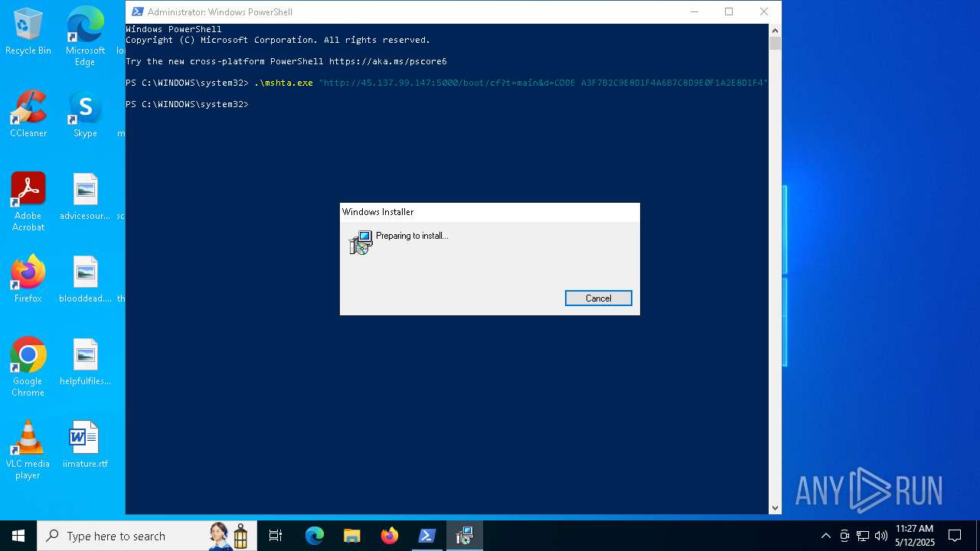
Task: Open Skype desktop shortcut
Action: (85, 114)
